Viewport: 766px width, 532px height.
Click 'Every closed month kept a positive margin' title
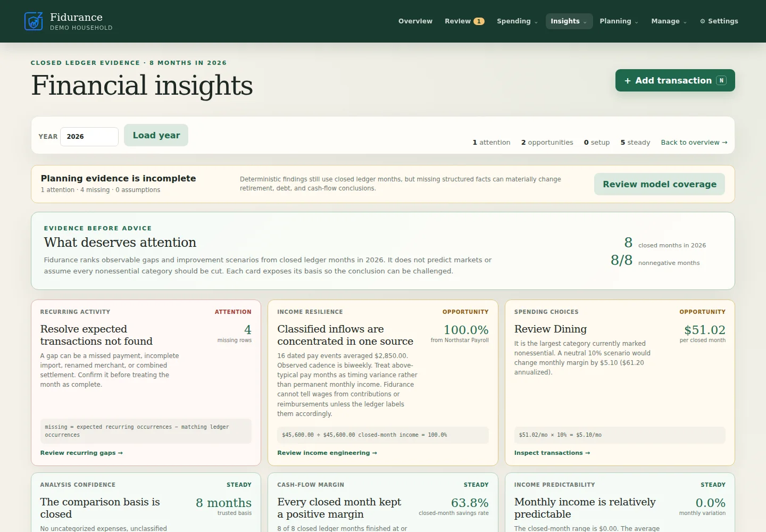tap(339, 508)
